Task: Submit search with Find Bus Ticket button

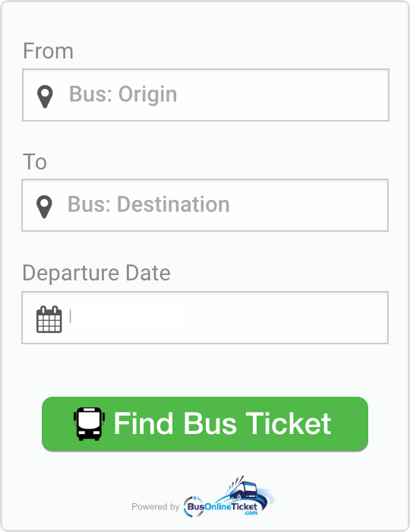Action: pyautogui.click(x=205, y=424)
